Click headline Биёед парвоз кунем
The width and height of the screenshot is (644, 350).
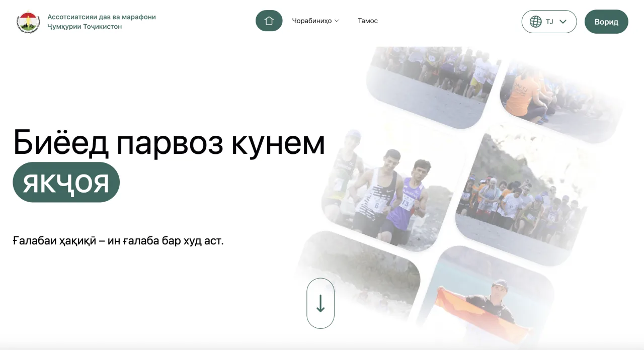169,142
